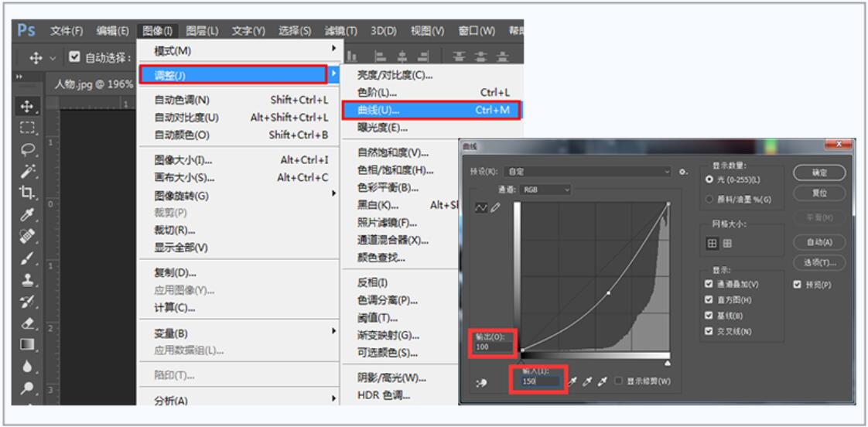Click the curve point editing icon in Curves
Viewport: 868px width, 427px height.
[x=481, y=207]
